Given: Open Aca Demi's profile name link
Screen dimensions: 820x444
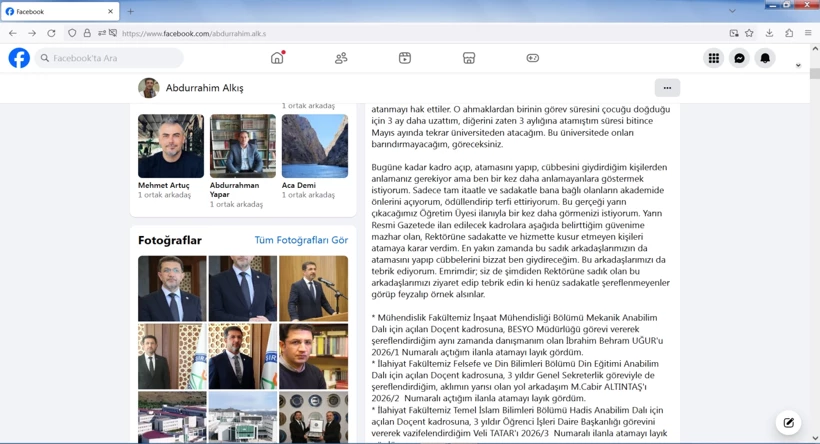Looking at the screenshot, I should pos(299,185).
